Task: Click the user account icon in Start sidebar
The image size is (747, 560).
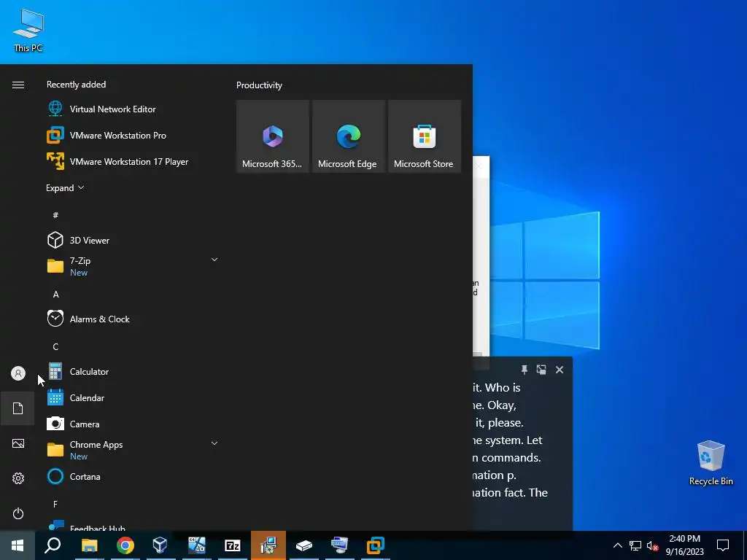Action: 18,373
